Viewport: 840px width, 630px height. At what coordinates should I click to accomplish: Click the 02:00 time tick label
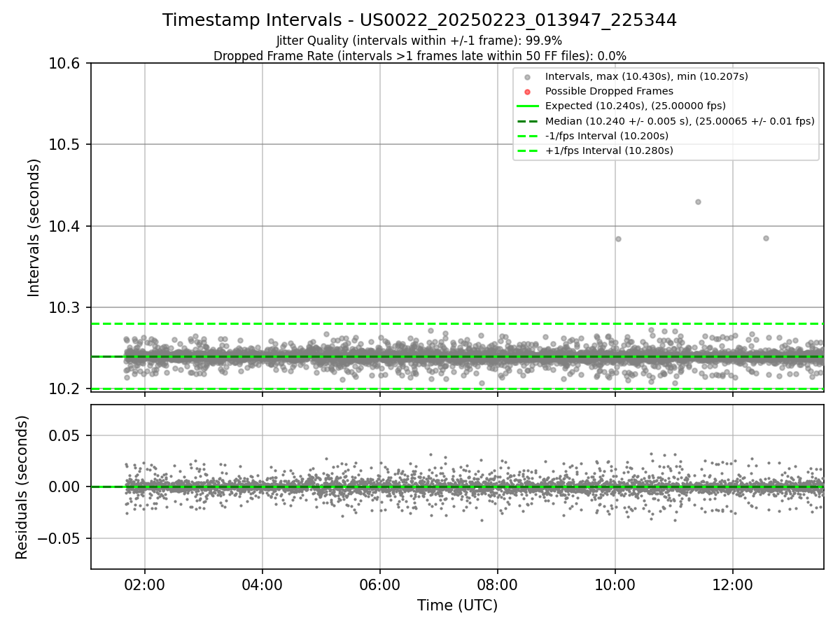145,584
